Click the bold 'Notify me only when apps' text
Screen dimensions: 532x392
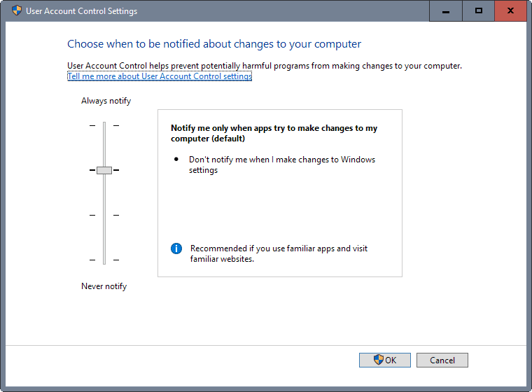coord(274,133)
